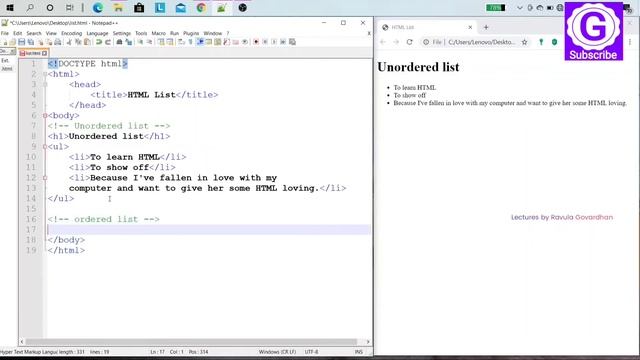Open Microsoft Edge from the taskbar

[98, 7]
